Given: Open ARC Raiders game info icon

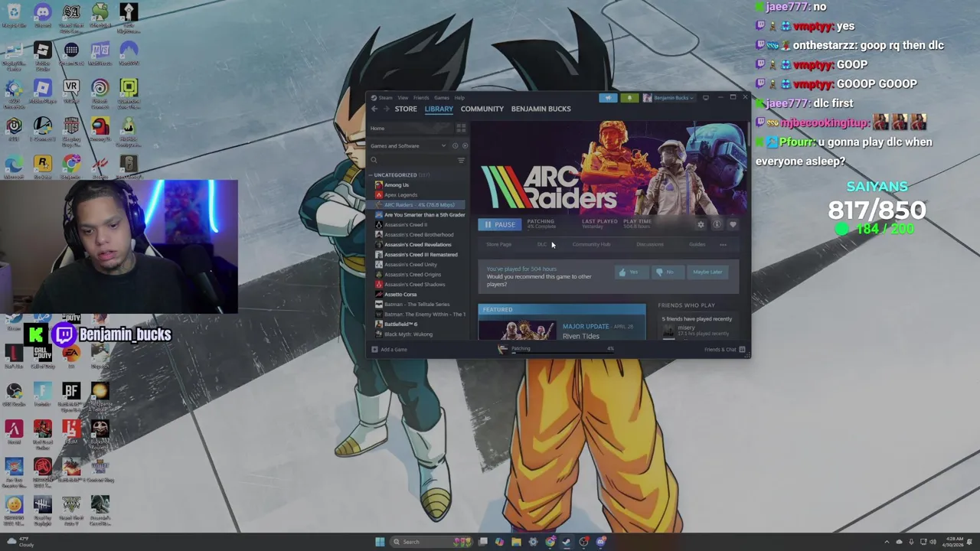Looking at the screenshot, I should pyautogui.click(x=717, y=224).
